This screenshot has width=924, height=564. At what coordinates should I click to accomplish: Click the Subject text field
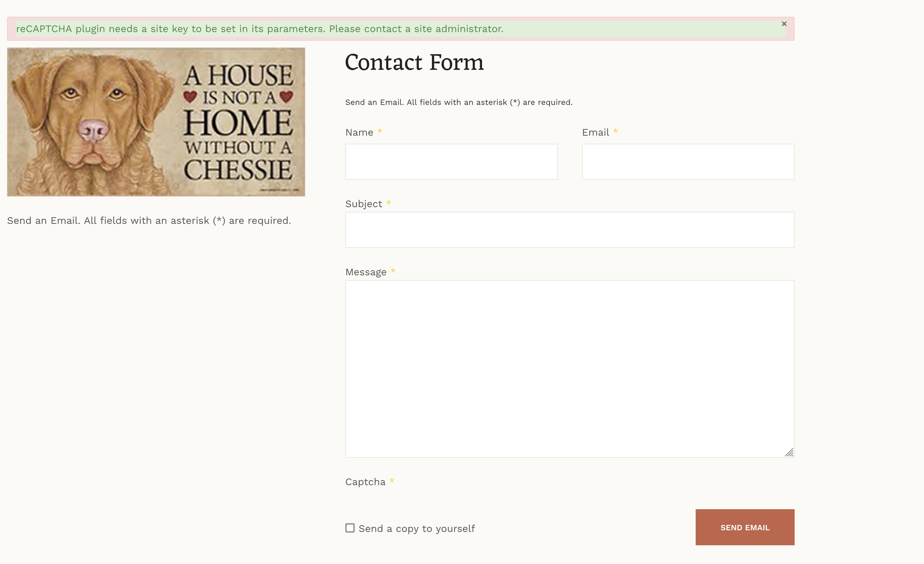click(x=569, y=230)
